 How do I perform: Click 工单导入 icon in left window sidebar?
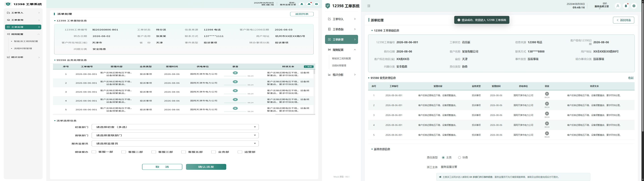pos(9,13)
